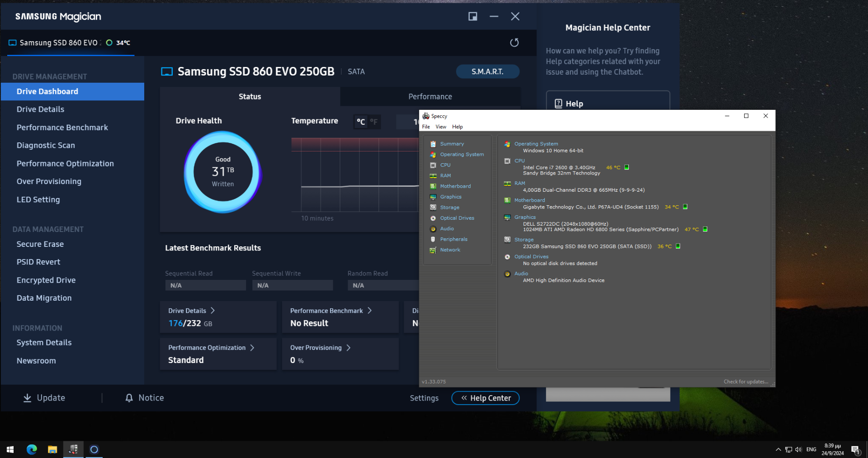Open the Motherboard heading link in Speccy summary
The height and width of the screenshot is (458, 868).
[529, 200]
